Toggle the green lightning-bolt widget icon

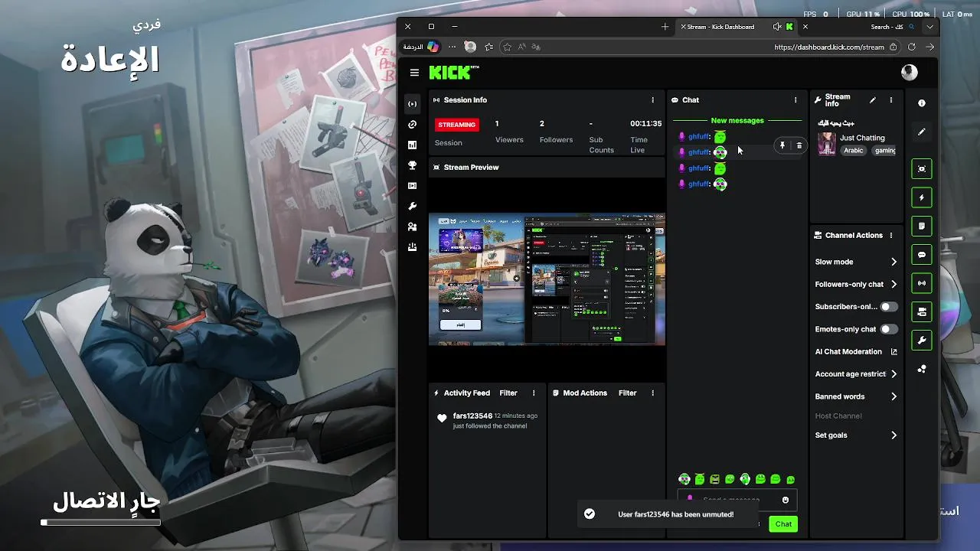922,197
